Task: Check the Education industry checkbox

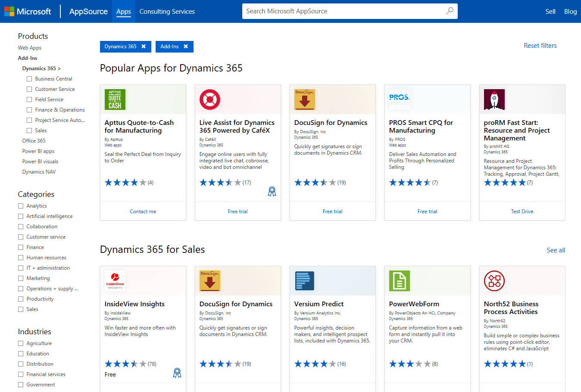Action: pyautogui.click(x=21, y=354)
